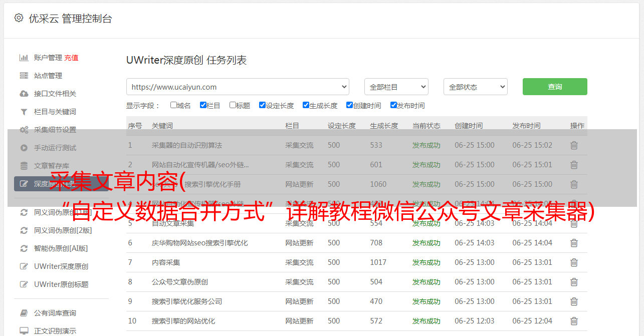Screen dimensions: 644x336
Task: Enable the 域名 display field checkbox
Action: tap(173, 105)
